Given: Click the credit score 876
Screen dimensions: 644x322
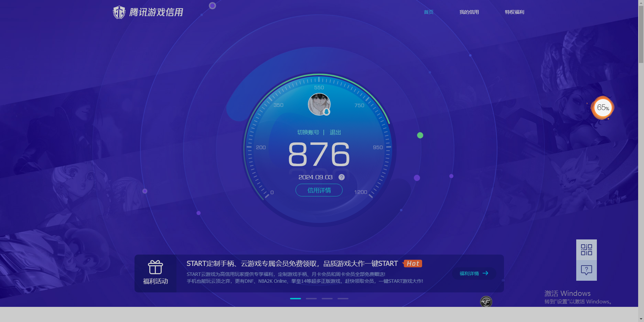Looking at the screenshot, I should (x=319, y=154).
